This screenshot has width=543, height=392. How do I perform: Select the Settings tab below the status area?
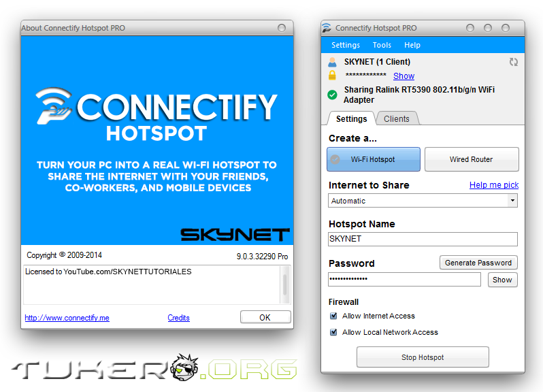[352, 119]
